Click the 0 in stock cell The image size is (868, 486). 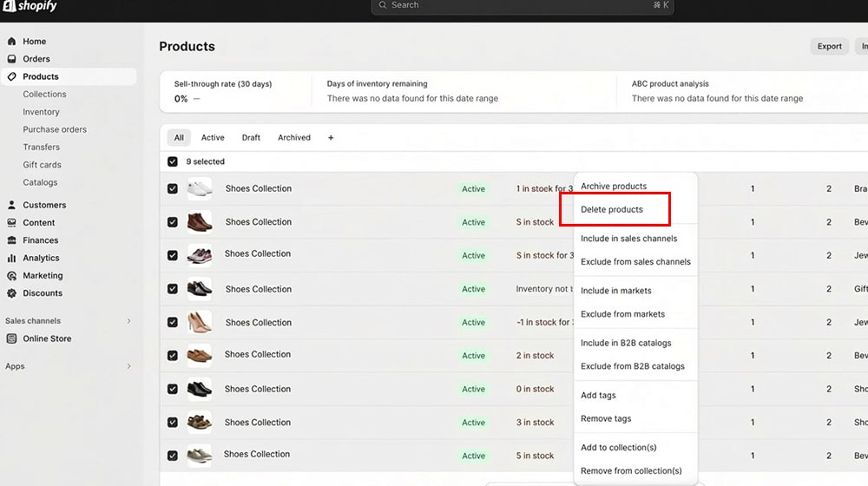click(x=535, y=389)
